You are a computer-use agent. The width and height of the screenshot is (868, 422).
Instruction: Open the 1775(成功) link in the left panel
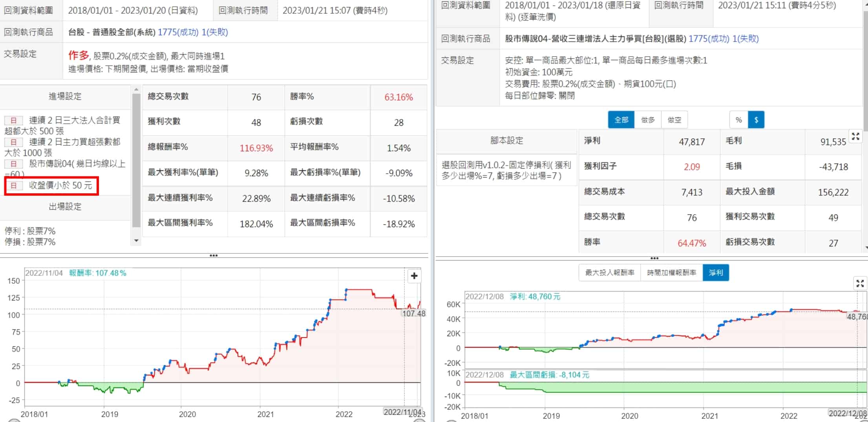click(178, 32)
